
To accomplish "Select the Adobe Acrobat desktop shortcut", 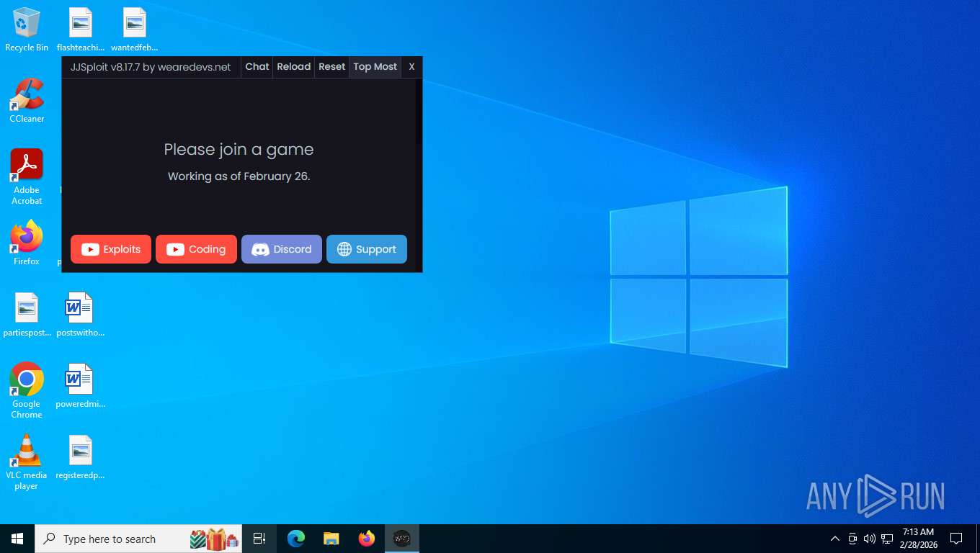I will pos(27,177).
